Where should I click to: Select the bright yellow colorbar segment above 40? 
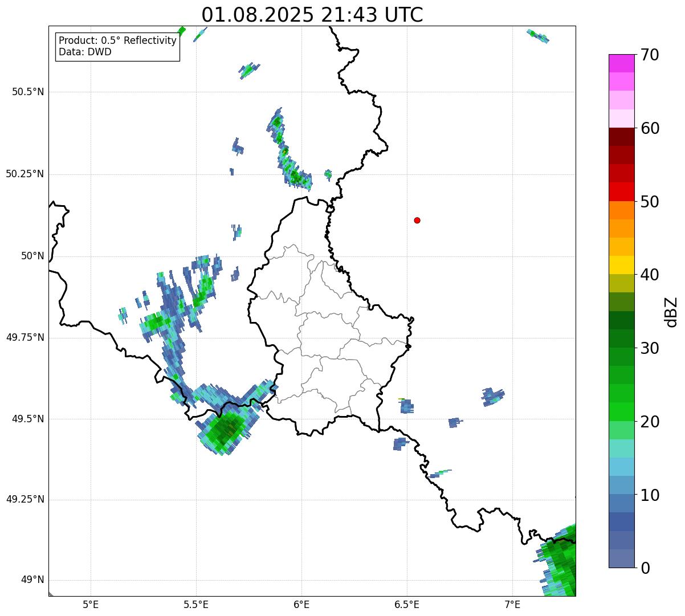coord(621,265)
